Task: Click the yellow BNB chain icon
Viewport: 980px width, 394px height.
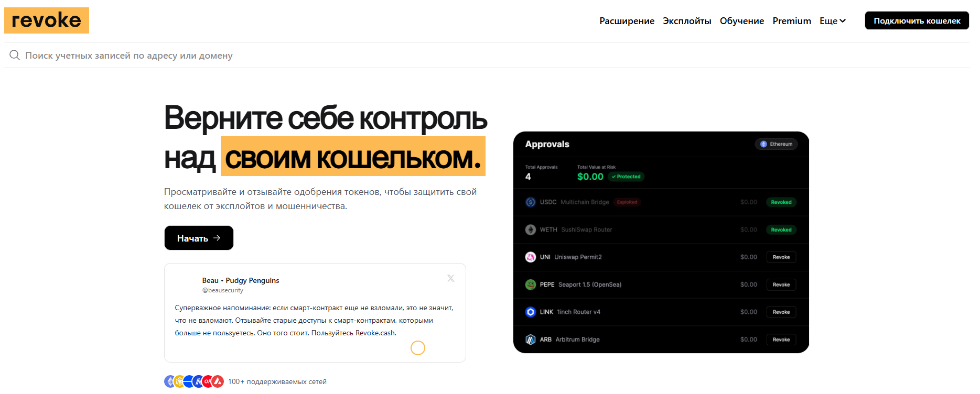Action: pos(178,381)
